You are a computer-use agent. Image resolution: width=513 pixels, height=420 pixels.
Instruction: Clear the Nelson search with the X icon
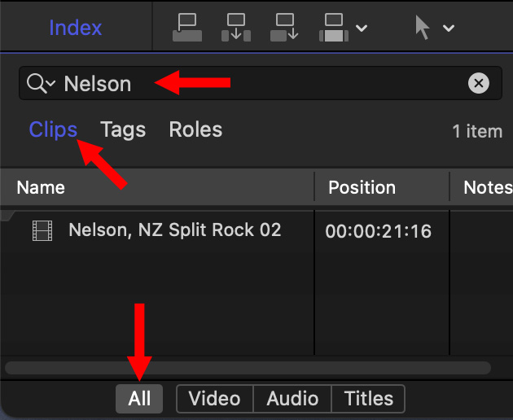click(x=479, y=83)
